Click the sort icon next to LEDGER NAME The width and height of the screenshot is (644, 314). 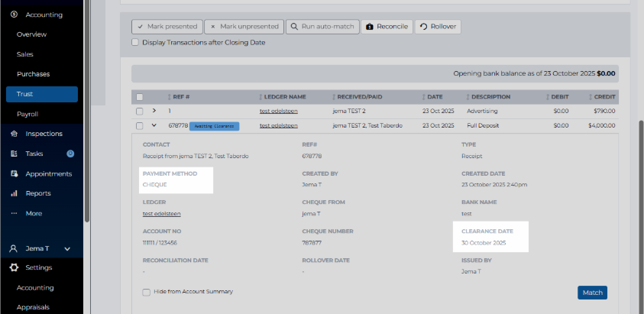pyautogui.click(x=261, y=97)
